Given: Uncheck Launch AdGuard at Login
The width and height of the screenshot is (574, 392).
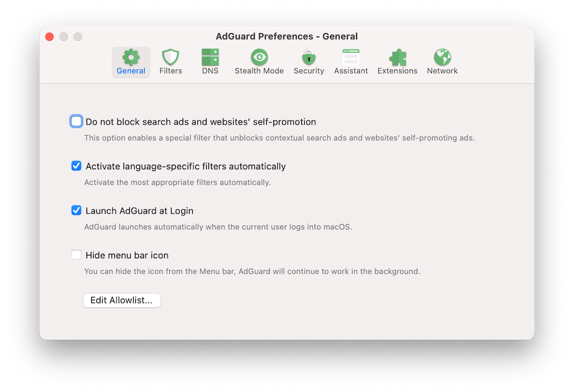Looking at the screenshot, I should click(76, 210).
